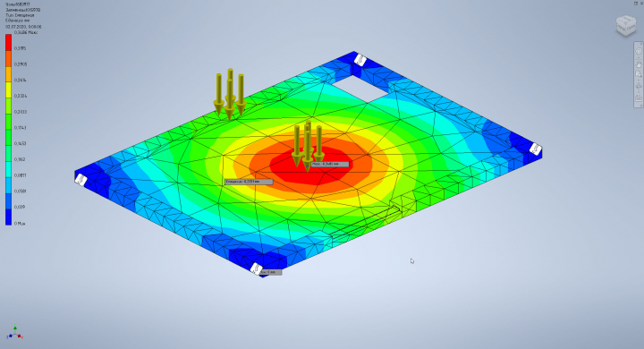Click the Look At tool
644x349 pixels.
click(639, 98)
